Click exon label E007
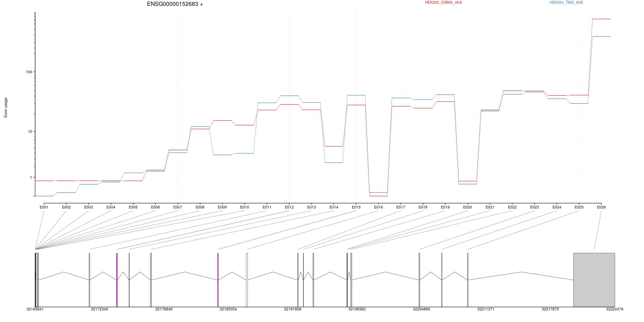 (x=178, y=207)
